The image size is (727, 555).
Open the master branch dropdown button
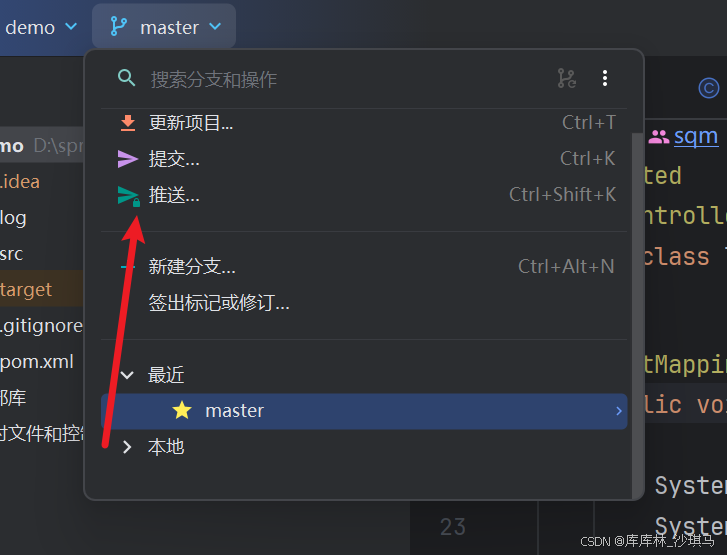click(164, 26)
